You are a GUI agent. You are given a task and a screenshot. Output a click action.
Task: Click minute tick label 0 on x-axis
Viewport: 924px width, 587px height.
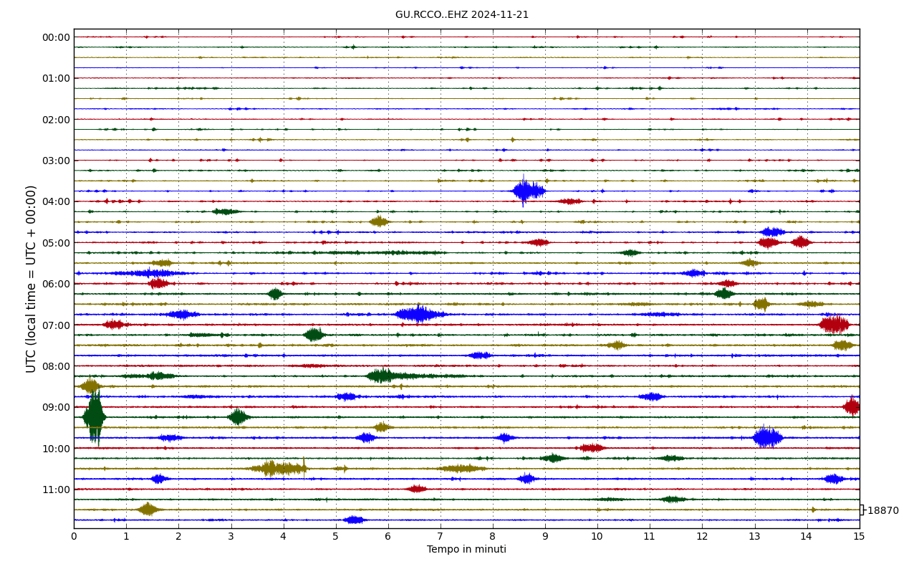click(x=74, y=536)
